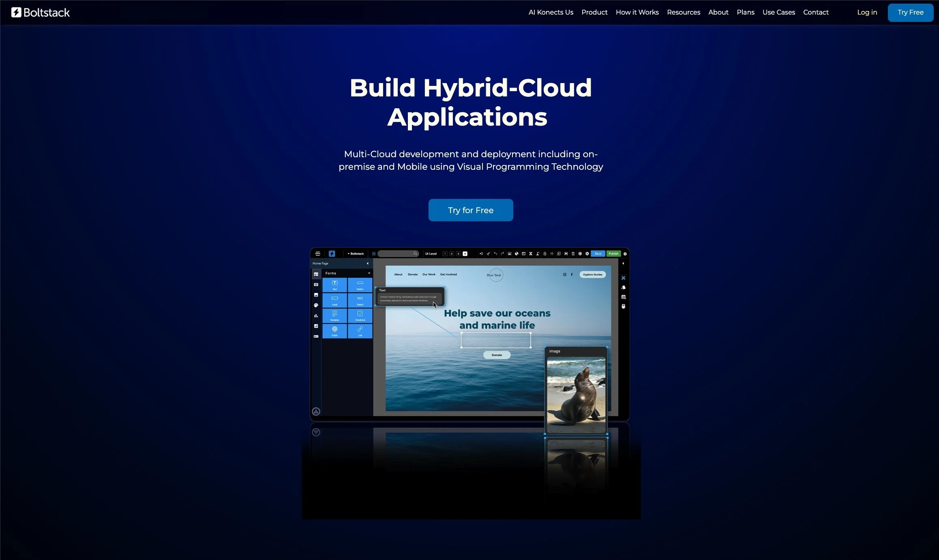Open the Use Cases nav item

[x=778, y=12]
